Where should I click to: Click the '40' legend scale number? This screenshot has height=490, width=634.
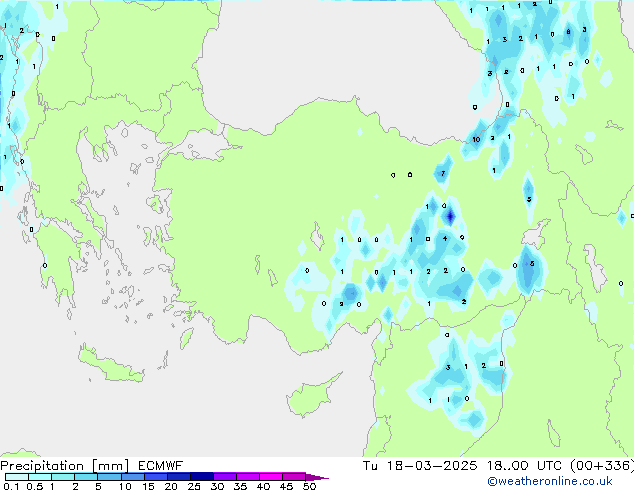click(263, 486)
